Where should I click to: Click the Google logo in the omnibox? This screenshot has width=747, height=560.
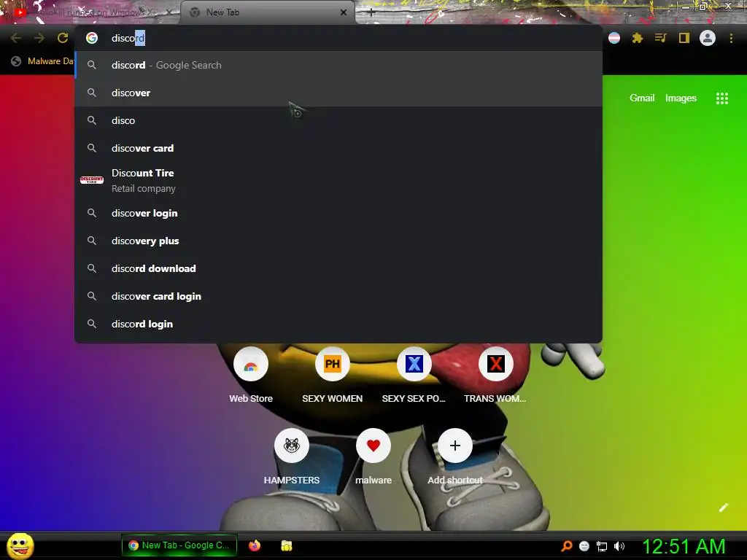point(92,38)
